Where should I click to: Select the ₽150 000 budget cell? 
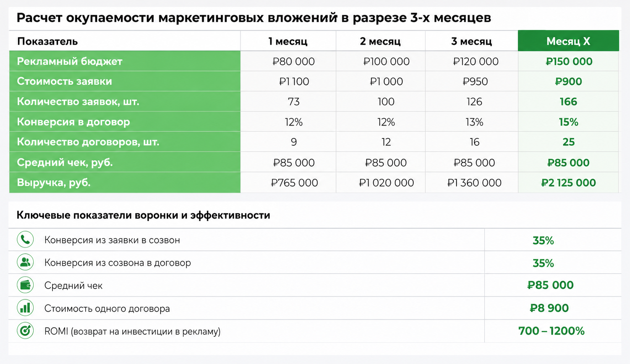568,61
